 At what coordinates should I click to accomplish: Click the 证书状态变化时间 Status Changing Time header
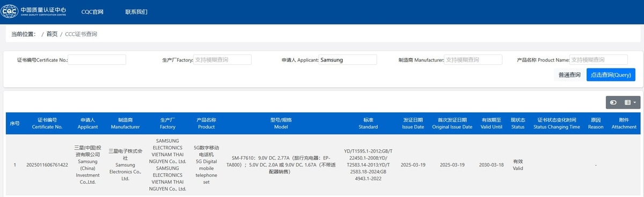point(557,124)
